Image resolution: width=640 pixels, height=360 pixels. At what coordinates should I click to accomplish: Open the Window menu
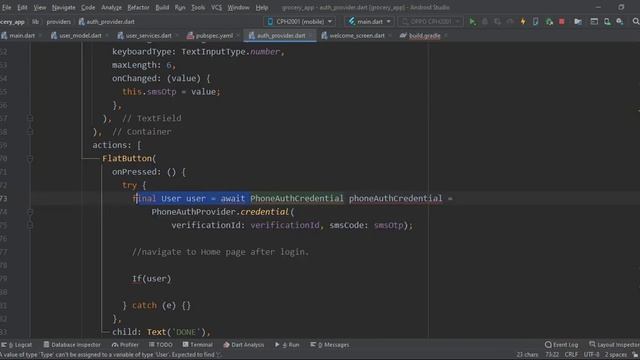[x=238, y=7]
